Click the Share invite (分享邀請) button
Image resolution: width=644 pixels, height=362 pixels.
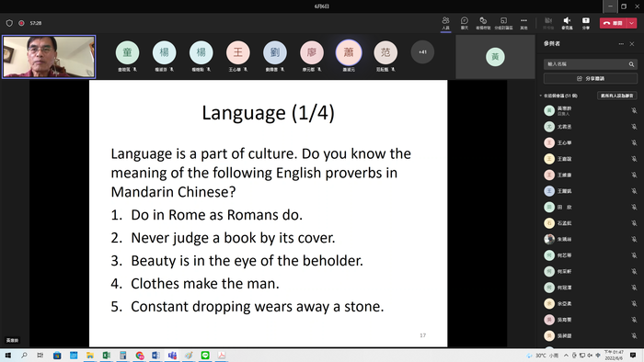pyautogui.click(x=591, y=78)
